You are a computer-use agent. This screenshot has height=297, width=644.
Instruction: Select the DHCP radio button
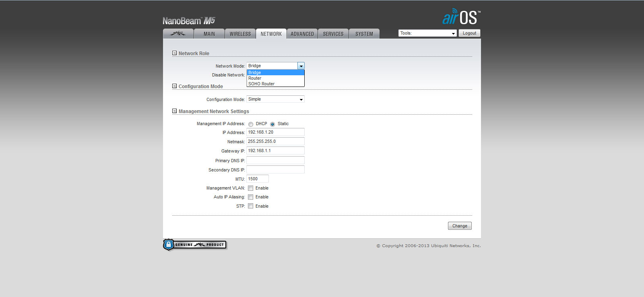click(x=251, y=124)
